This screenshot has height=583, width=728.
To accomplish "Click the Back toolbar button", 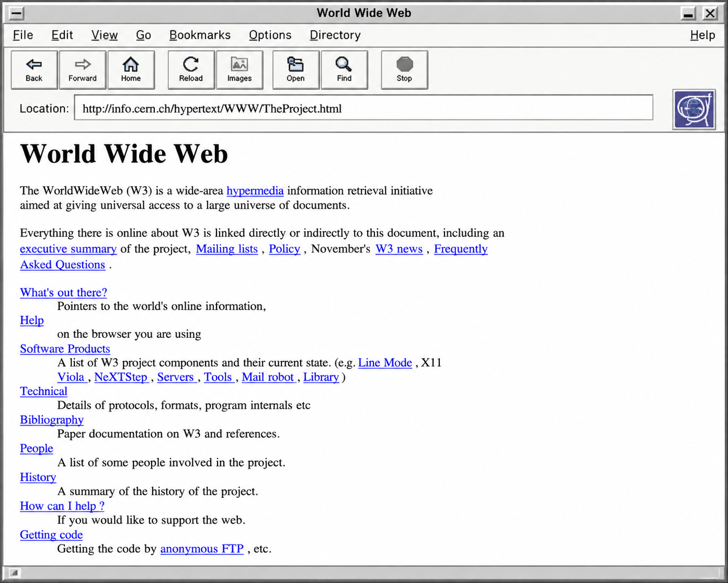I will [34, 70].
